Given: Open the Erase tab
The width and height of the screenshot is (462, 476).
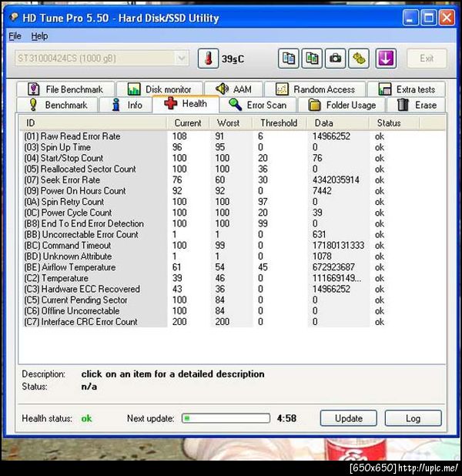Looking at the screenshot, I should pyautogui.click(x=416, y=105).
